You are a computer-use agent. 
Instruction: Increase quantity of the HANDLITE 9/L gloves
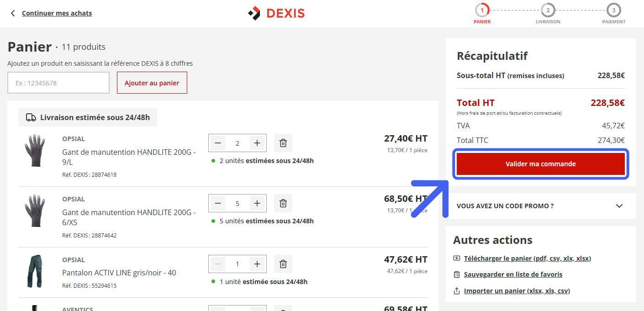[257, 143]
